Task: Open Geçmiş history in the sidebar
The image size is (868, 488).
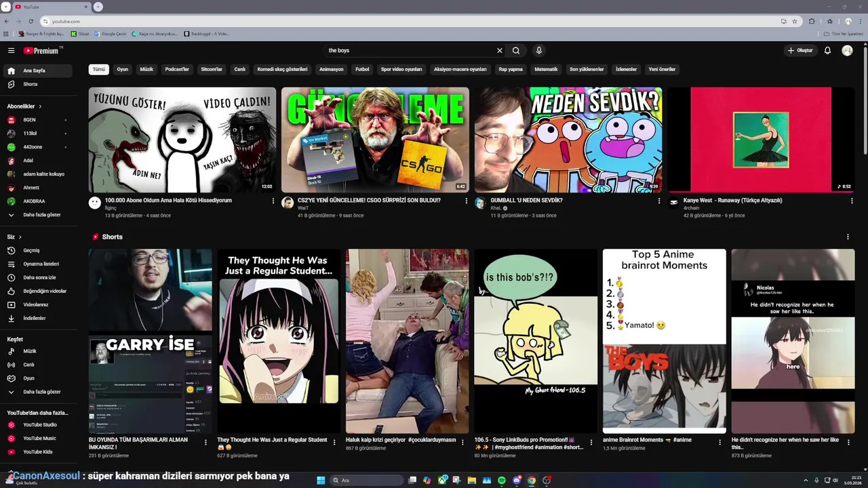Action: tap(39, 251)
